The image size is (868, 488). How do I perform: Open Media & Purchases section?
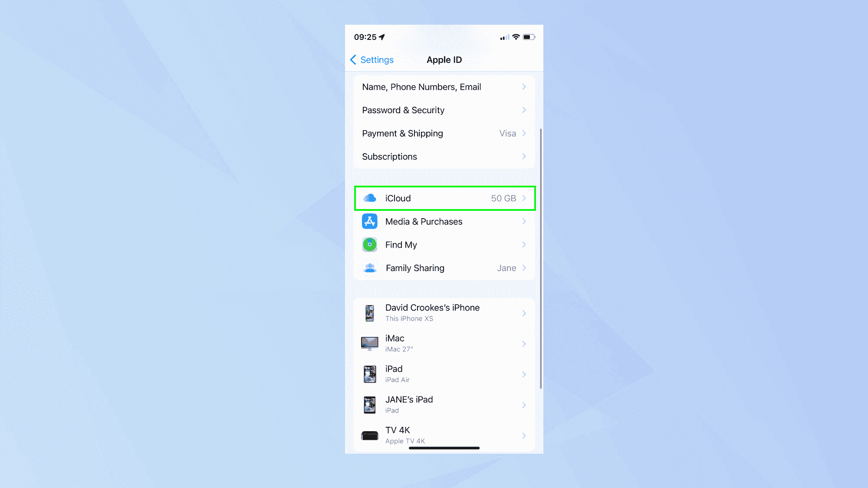click(x=444, y=221)
